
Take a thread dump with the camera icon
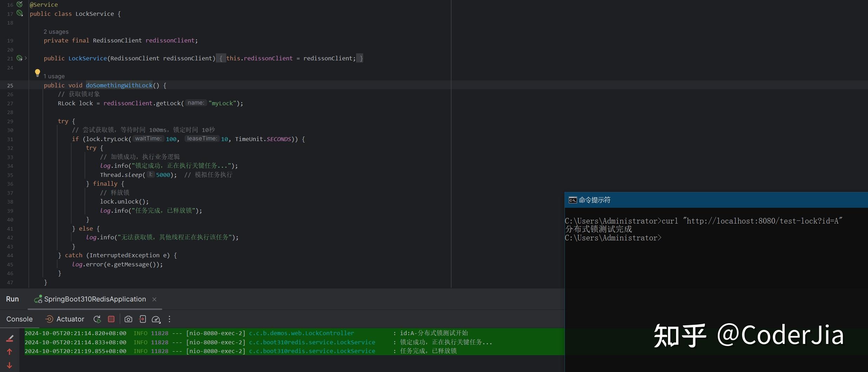tap(128, 319)
